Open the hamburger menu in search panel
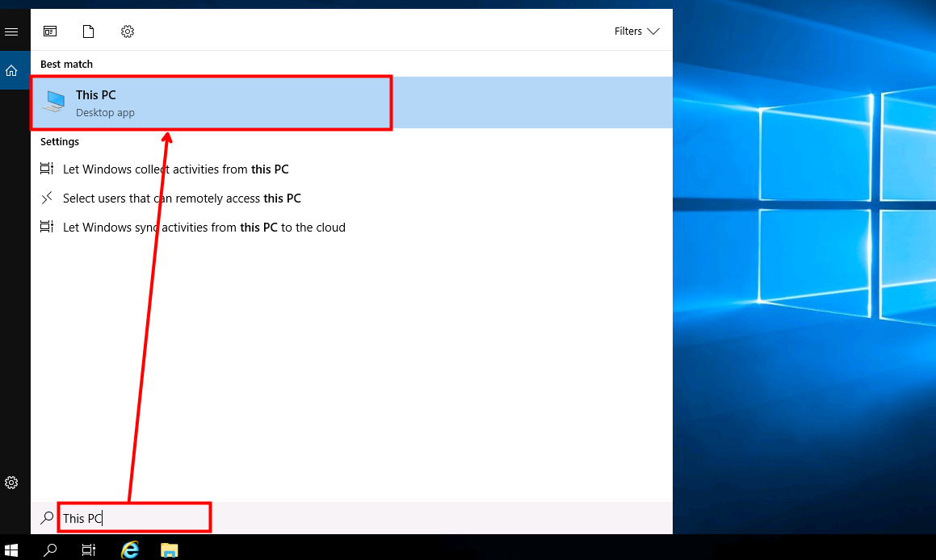The width and height of the screenshot is (936, 560). tap(11, 31)
